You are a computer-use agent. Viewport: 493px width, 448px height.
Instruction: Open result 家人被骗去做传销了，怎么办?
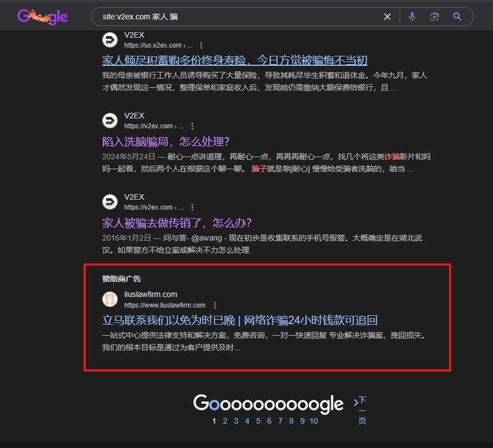coord(177,223)
